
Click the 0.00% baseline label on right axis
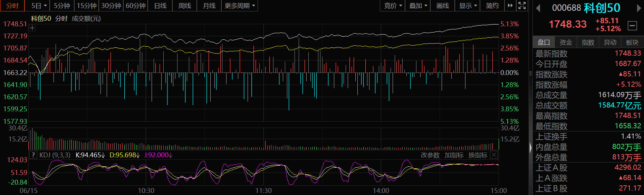click(509, 73)
